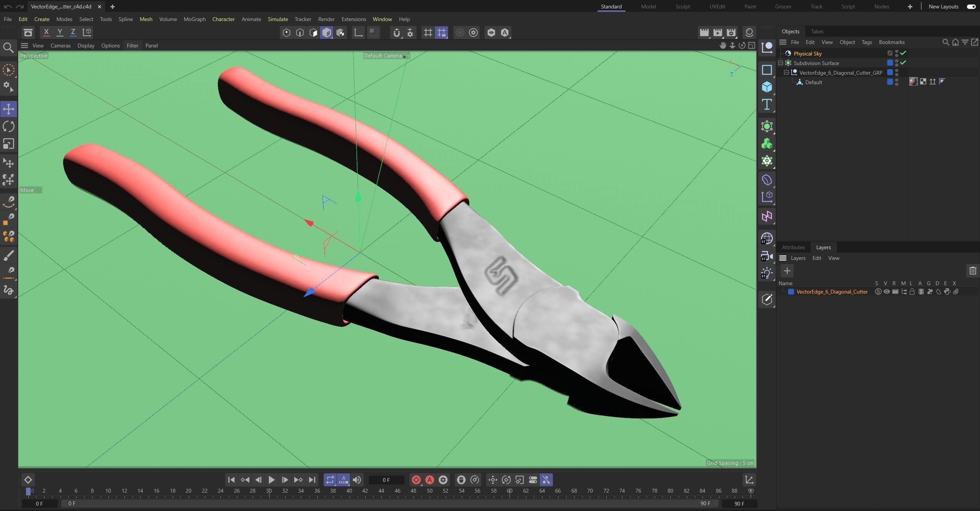980x511 pixels.
Task: Toggle Physical Sky enable checkmark
Action: (x=903, y=53)
